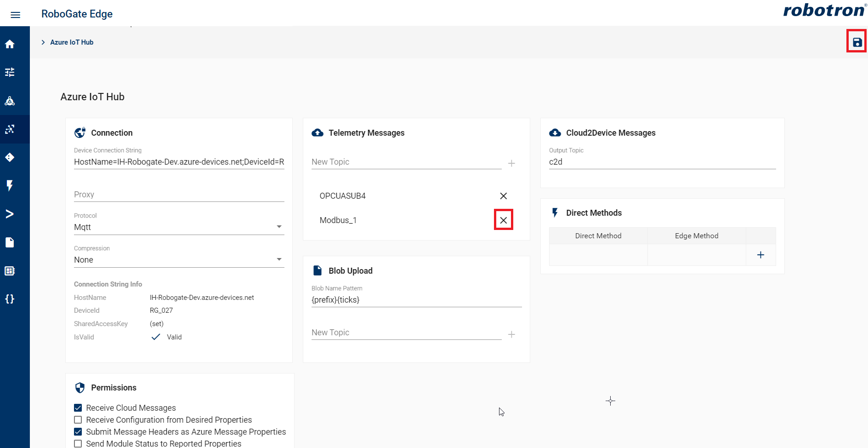The width and height of the screenshot is (868, 448).
Task: Open the Protocol dropdown showing Mqtt
Action: (x=279, y=226)
